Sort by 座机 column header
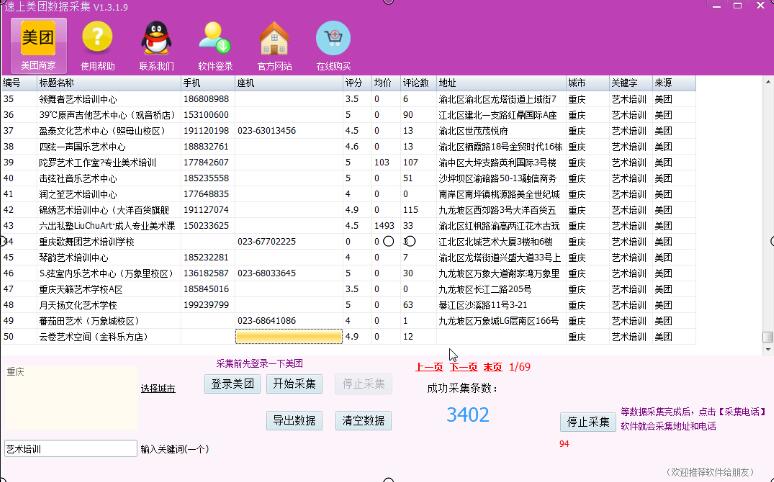774x482 pixels. (x=289, y=83)
